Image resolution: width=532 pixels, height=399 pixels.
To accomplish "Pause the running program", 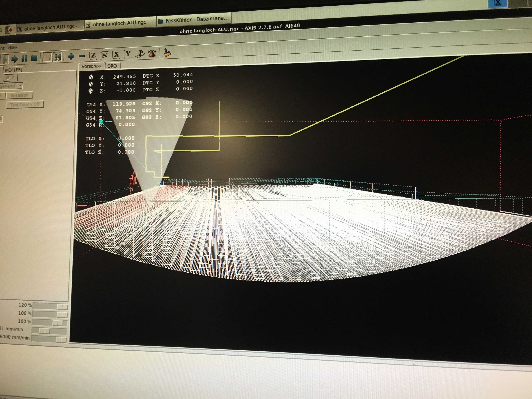I will coord(24,58).
